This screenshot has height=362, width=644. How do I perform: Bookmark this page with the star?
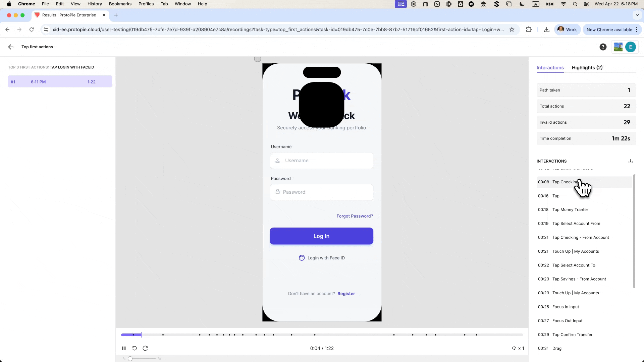(512, 29)
